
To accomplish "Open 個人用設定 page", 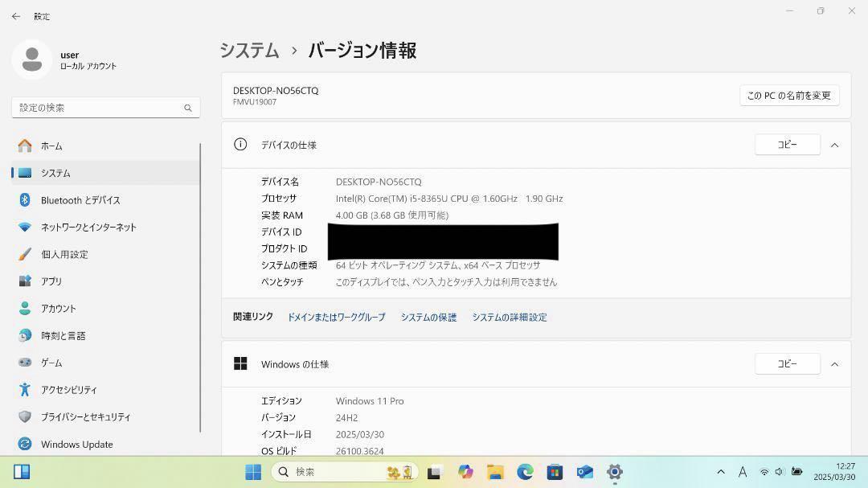I will [105, 254].
